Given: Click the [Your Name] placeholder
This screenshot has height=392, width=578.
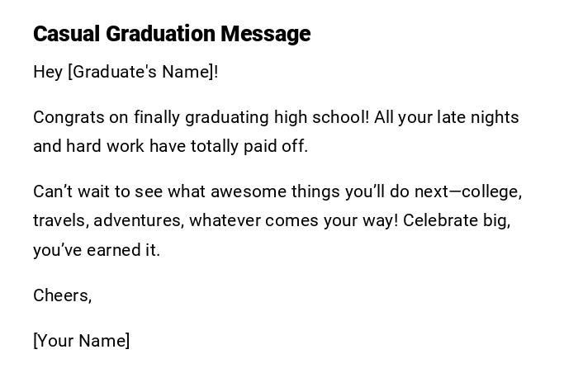Looking at the screenshot, I should click(81, 341).
